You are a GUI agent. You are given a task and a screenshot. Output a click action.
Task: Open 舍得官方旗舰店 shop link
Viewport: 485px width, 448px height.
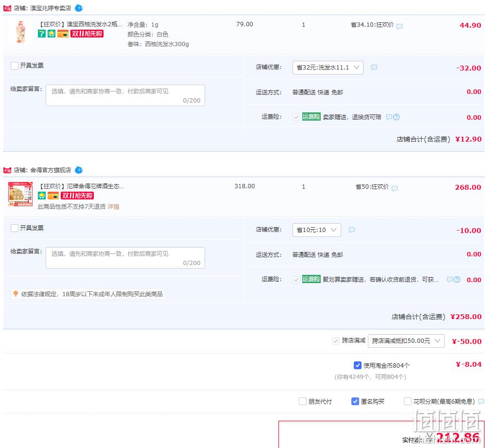tap(51, 170)
